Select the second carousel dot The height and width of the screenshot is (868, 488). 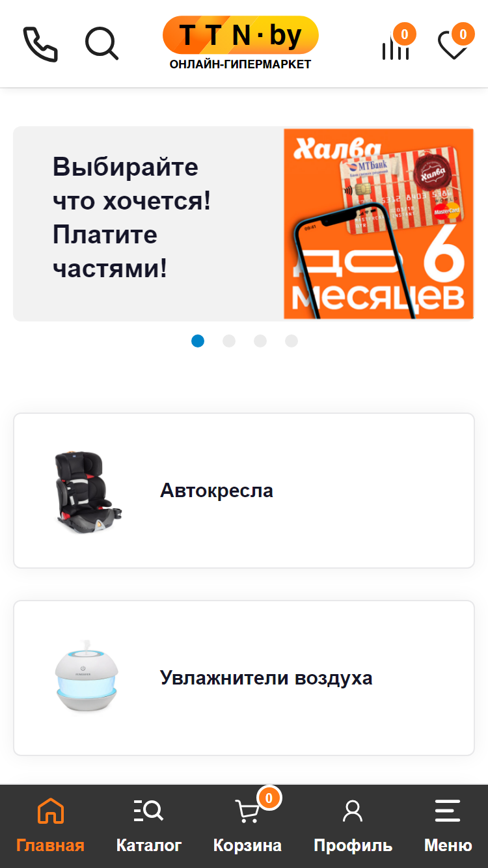click(229, 341)
